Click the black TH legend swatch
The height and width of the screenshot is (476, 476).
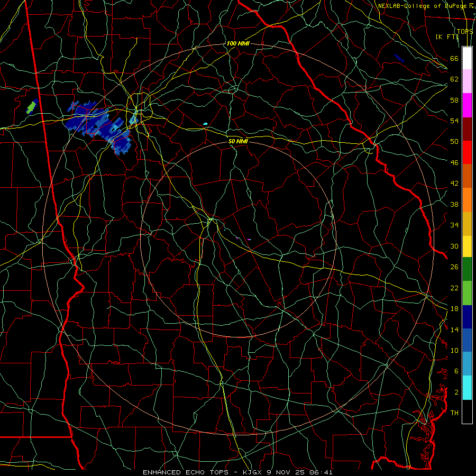467,411
